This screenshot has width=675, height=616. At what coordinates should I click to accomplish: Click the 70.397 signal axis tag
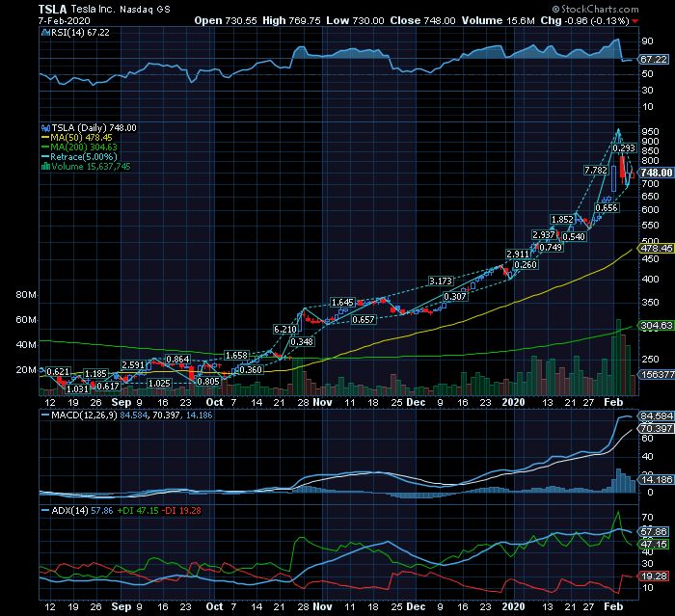click(656, 429)
